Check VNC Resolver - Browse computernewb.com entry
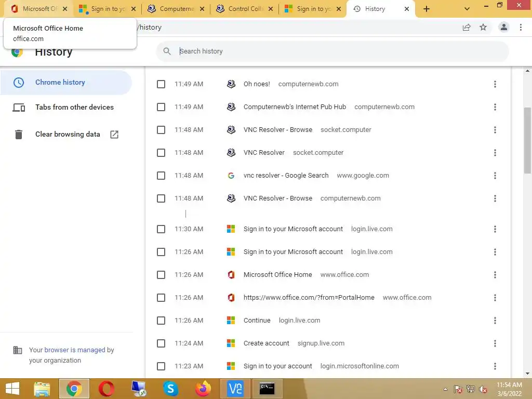Viewport: 532px width, 399px height. pos(161,198)
